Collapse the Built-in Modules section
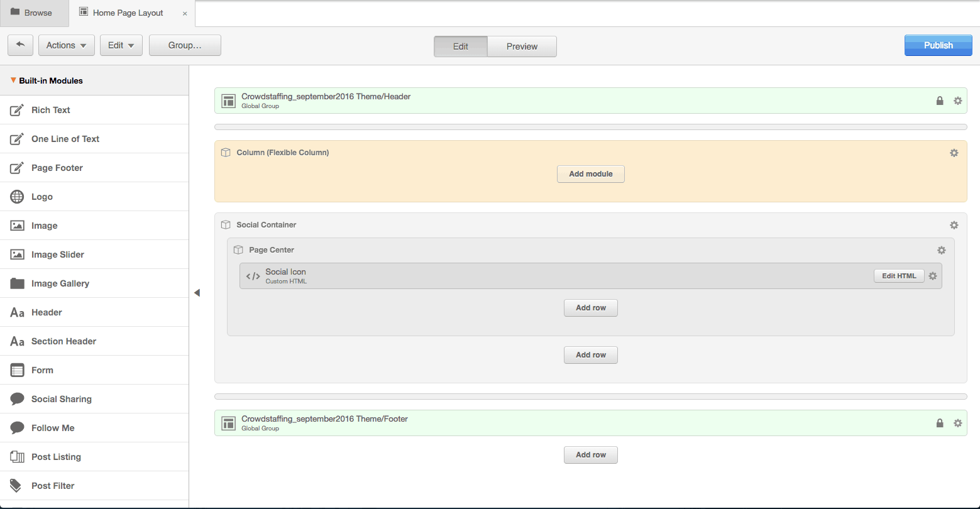 (13, 80)
